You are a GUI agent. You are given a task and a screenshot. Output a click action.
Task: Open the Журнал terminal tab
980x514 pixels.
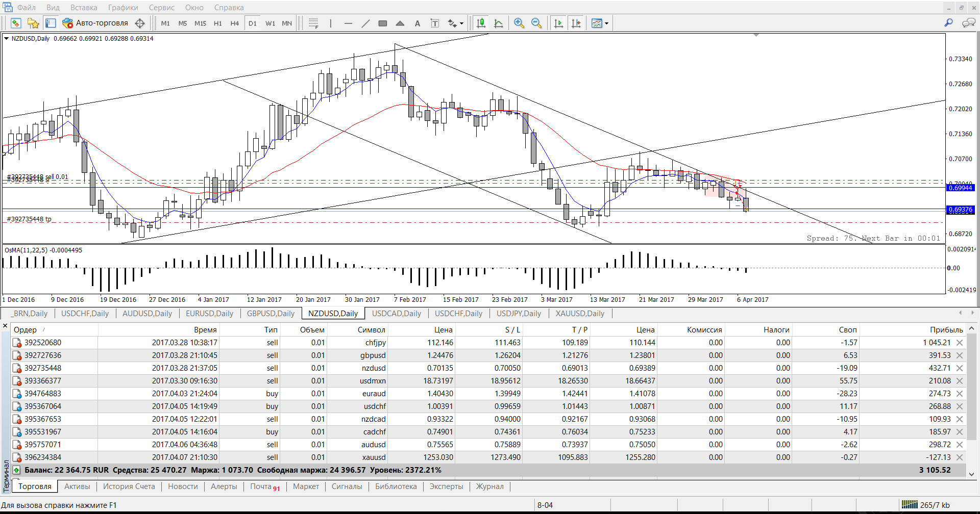pyautogui.click(x=490, y=486)
